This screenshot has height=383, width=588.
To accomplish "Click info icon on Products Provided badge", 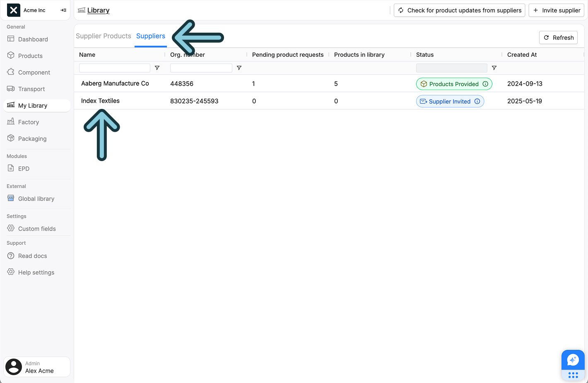I will click(485, 84).
